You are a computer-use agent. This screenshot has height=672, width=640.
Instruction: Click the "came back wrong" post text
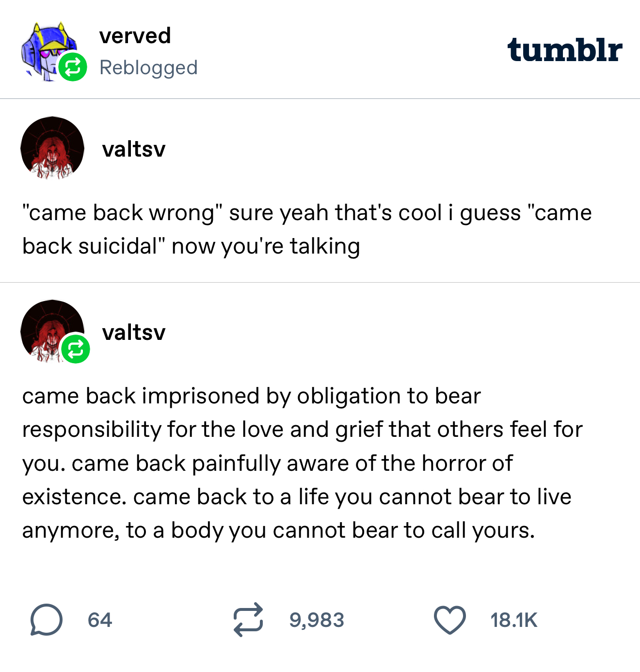coord(307,229)
